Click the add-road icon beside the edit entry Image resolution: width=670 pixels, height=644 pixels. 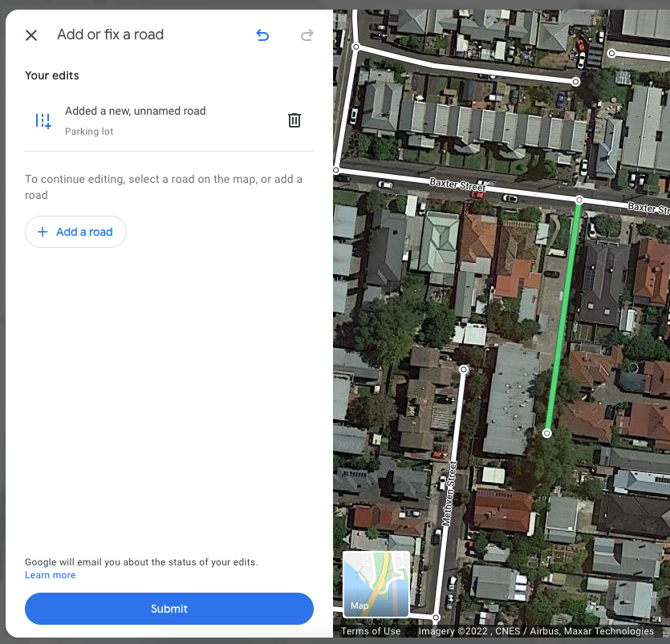(x=43, y=121)
